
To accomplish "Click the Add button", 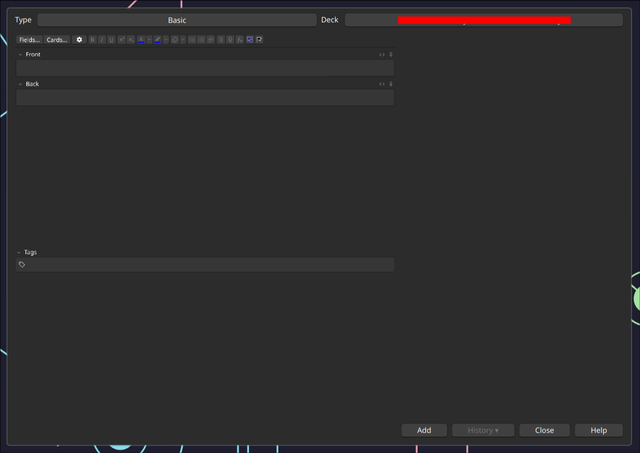I will pyautogui.click(x=424, y=430).
